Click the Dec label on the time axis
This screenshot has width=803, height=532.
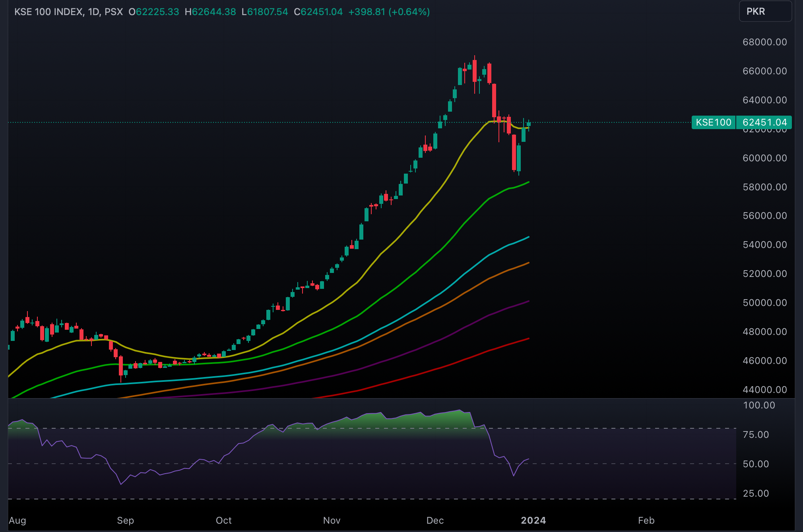[x=435, y=520]
